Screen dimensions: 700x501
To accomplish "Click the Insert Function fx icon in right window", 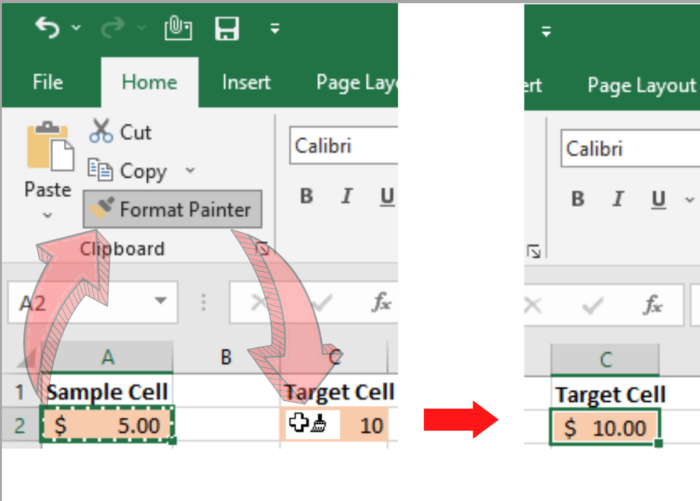I will tap(653, 305).
